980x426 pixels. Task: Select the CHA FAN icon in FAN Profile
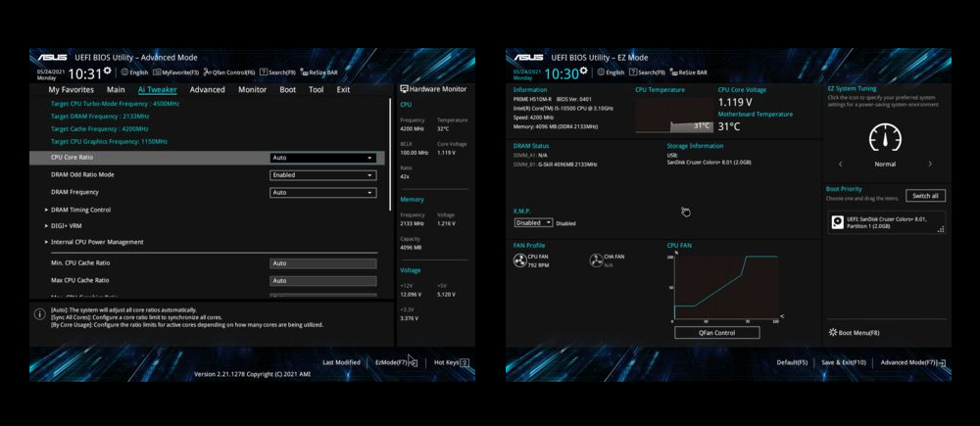(596, 260)
